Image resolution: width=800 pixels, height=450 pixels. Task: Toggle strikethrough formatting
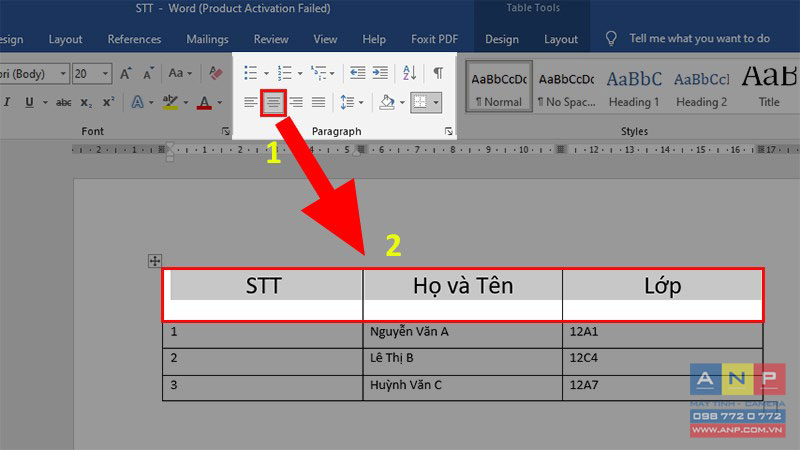point(63,103)
